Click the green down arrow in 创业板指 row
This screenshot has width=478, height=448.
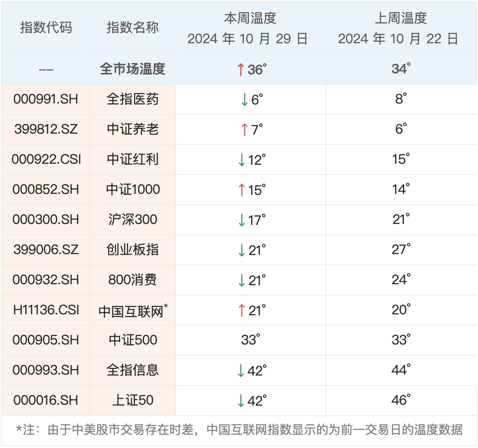pos(241,250)
